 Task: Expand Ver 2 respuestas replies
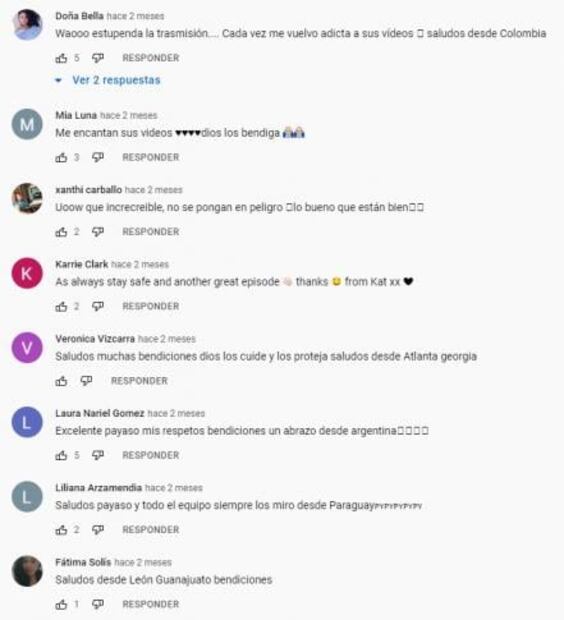tap(116, 80)
